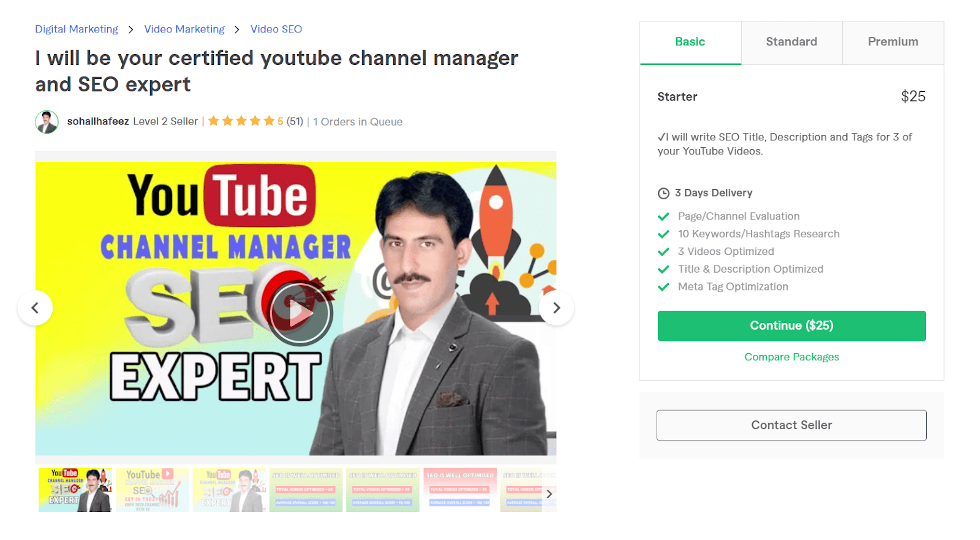The image size is (980, 540).
Task: Open the Video SEO breadcrumb link
Action: tap(276, 29)
